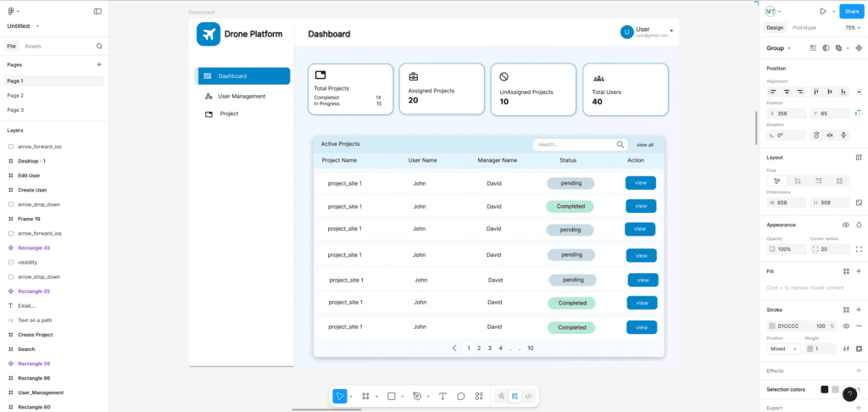The image size is (868, 412).
Task: Flip selection horizontally
Action: tap(830, 135)
